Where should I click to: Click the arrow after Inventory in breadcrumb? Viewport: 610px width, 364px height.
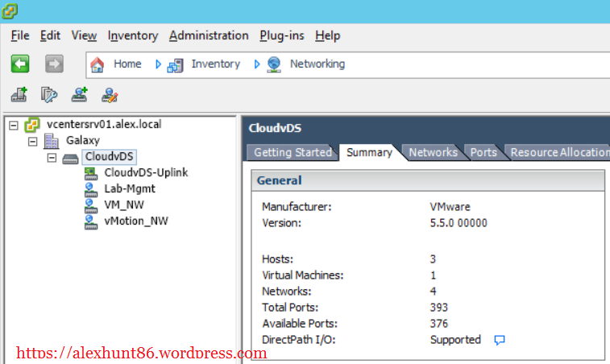(257, 64)
